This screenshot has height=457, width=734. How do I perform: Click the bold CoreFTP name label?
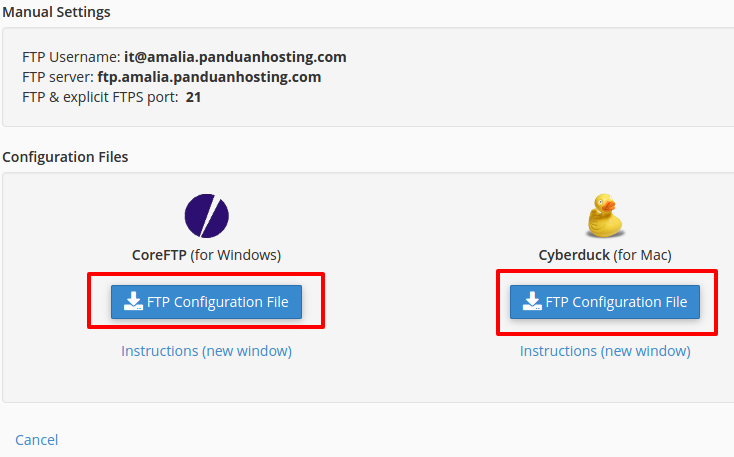click(x=159, y=255)
